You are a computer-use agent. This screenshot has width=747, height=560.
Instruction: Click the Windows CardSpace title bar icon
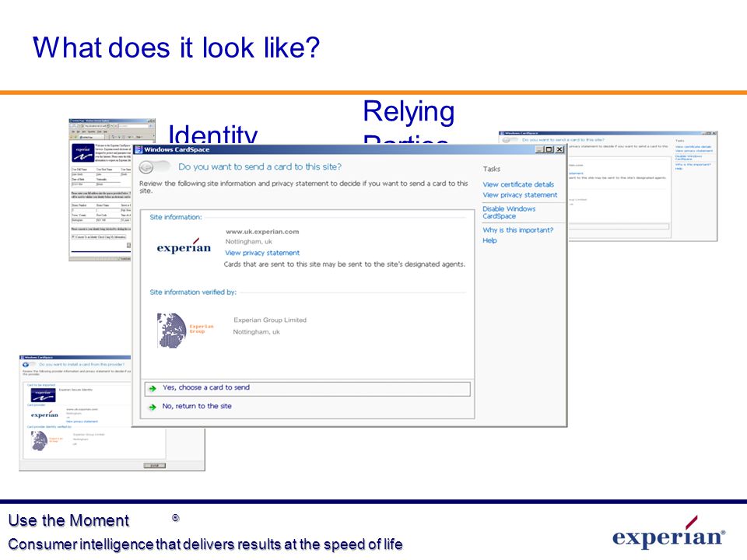(x=139, y=149)
